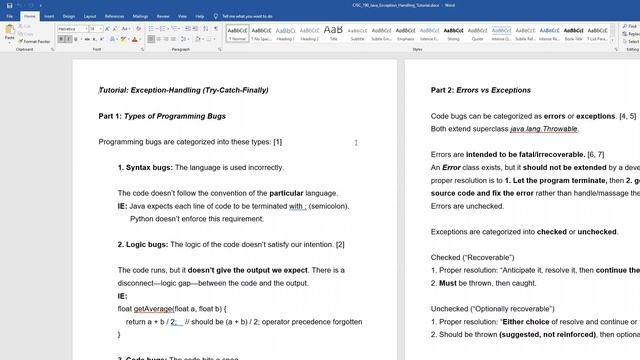Click Find in the Editing group
This screenshot has height=360, width=640.
click(x=630, y=26)
